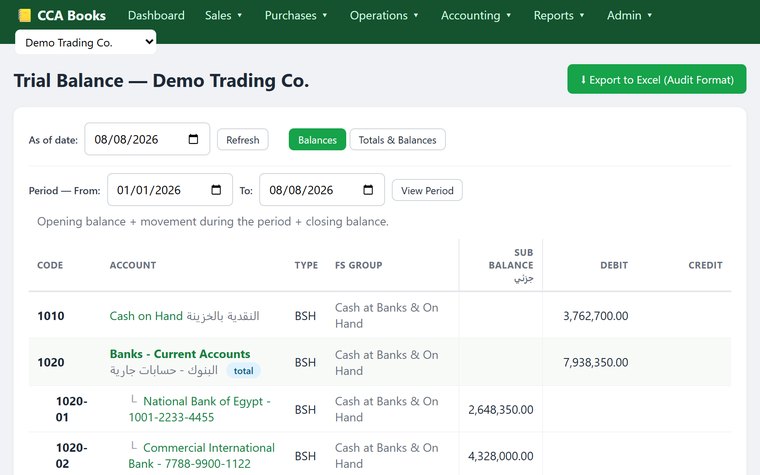The height and width of the screenshot is (475, 760).
Task: Expand the Accounting menu
Action: [x=476, y=16]
